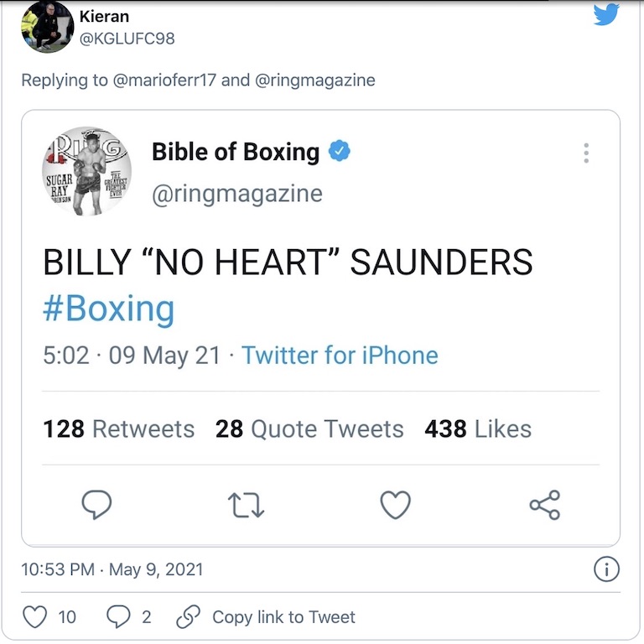Like the Bible of Boxing tweet
Viewport: 644px width, 644px height.
pos(396,505)
